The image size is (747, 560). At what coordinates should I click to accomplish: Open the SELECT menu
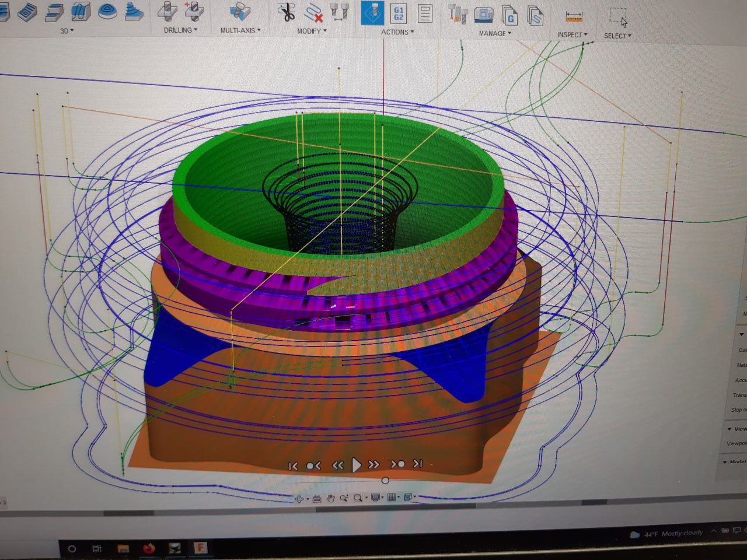pos(617,36)
